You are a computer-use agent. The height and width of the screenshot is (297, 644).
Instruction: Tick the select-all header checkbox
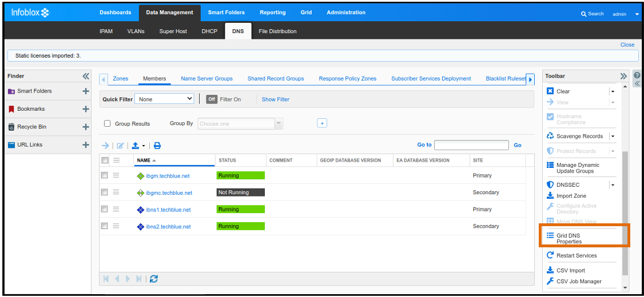tap(105, 160)
